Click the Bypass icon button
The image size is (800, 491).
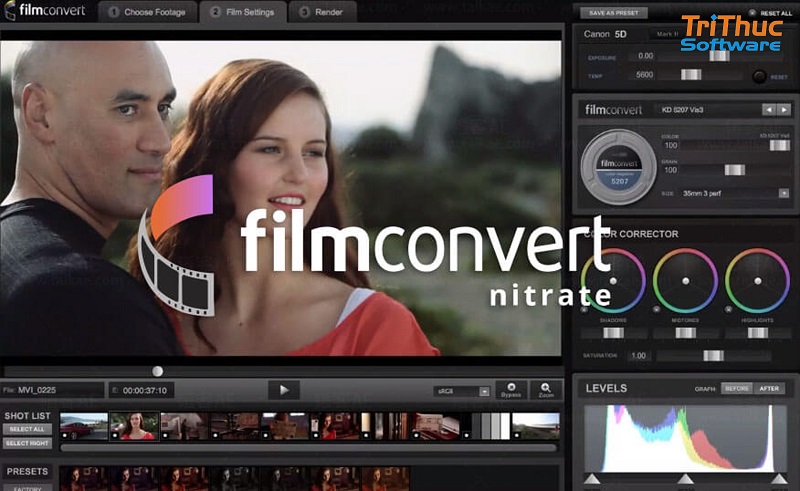point(512,389)
